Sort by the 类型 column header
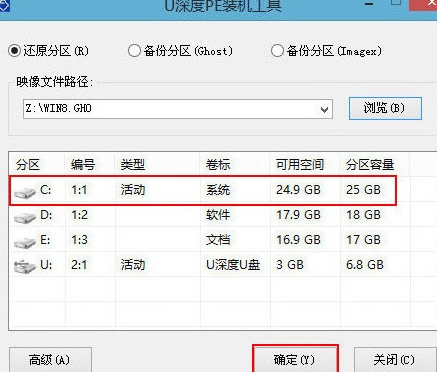 click(133, 164)
